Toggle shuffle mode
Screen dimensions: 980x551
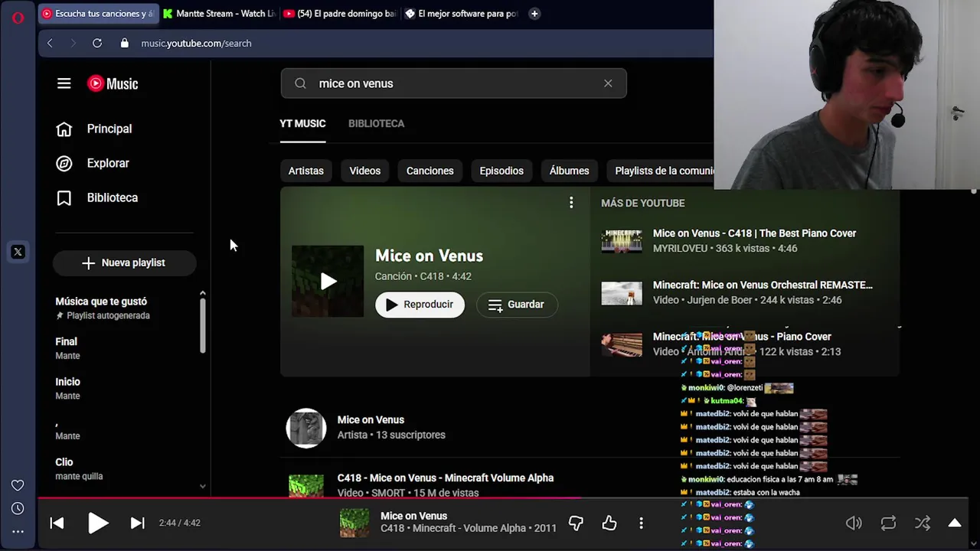pyautogui.click(x=923, y=523)
